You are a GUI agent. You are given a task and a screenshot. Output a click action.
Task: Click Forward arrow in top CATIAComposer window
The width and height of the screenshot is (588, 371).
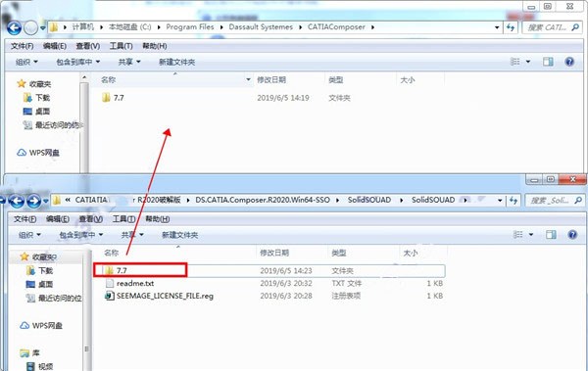[x=30, y=27]
